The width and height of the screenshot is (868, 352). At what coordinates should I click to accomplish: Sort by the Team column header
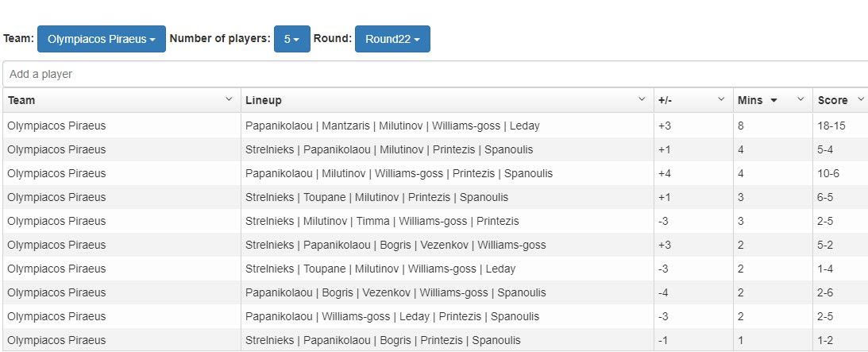(21, 100)
